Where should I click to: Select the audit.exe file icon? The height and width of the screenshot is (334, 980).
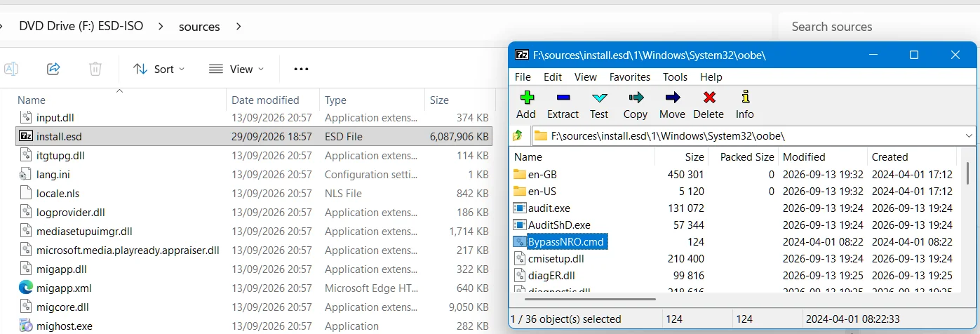pos(520,208)
